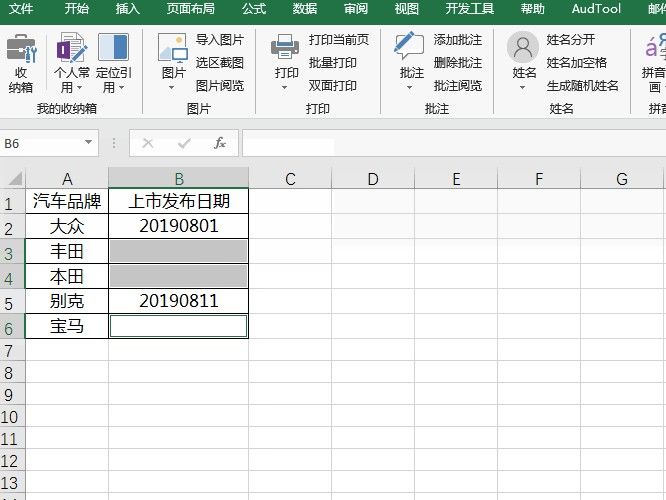Viewport: 666px width, 500px height.
Task: Click the 定位引用 panel icon
Action: [x=113, y=47]
